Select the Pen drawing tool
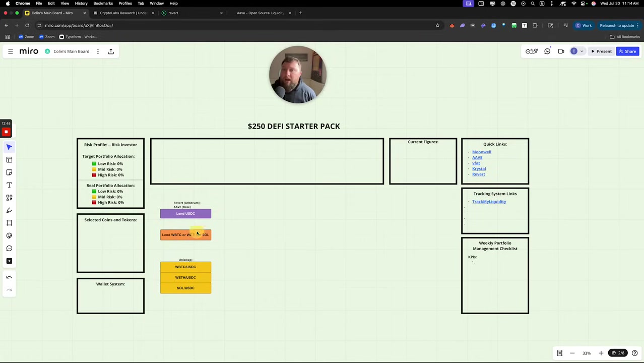 pyautogui.click(x=9, y=210)
